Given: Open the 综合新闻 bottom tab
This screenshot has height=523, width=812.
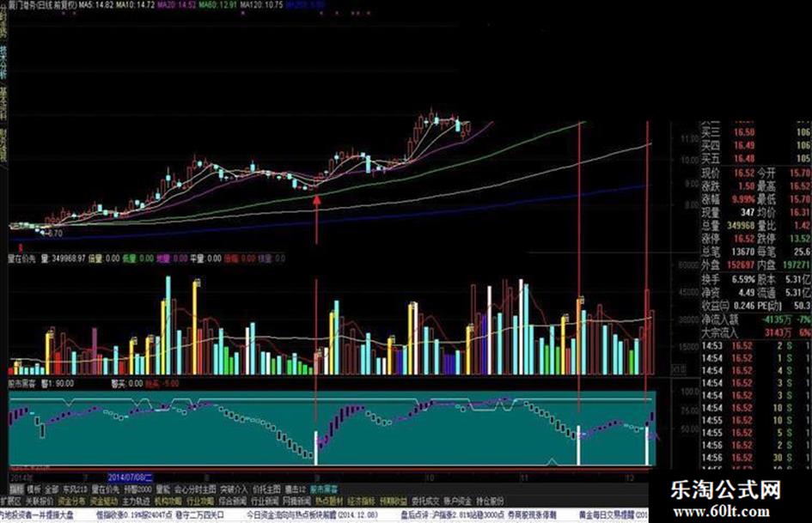Looking at the screenshot, I should click(233, 502).
